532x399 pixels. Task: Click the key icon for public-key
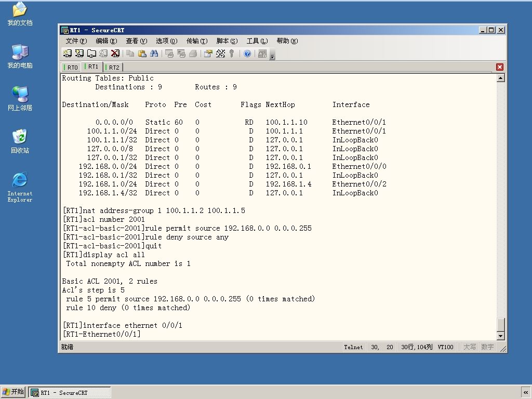[232, 54]
